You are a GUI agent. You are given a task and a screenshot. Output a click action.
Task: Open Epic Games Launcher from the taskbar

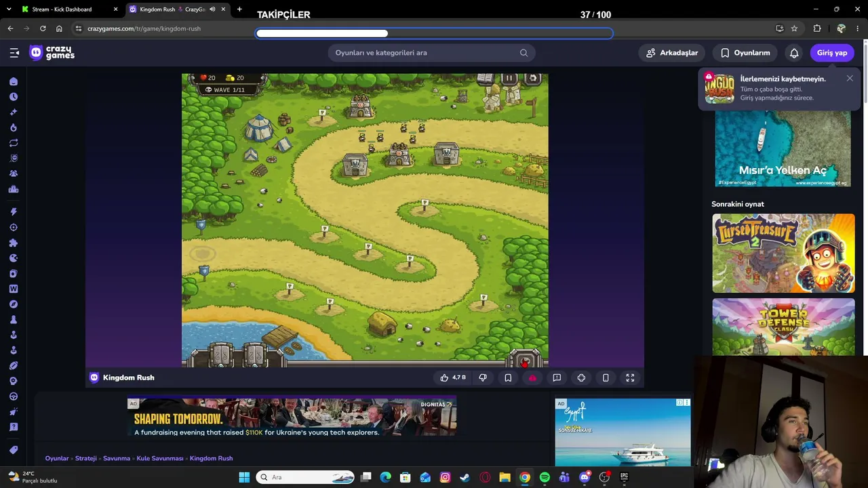point(625,477)
